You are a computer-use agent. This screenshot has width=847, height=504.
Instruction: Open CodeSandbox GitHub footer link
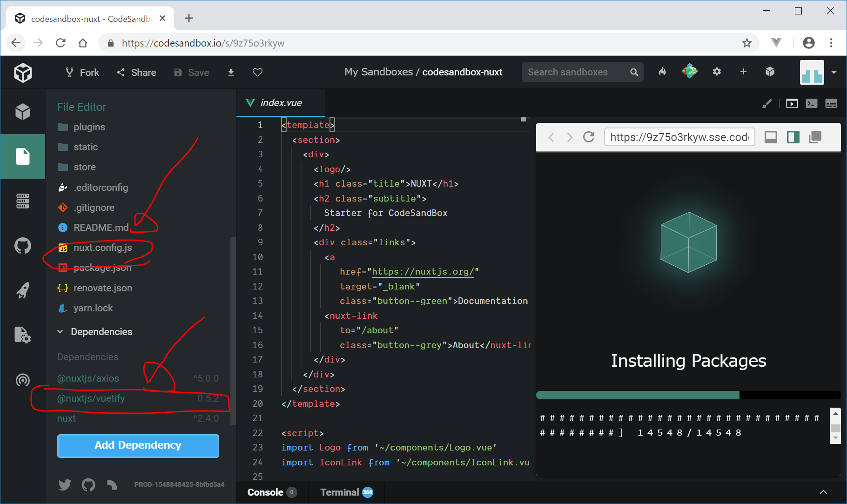(88, 485)
